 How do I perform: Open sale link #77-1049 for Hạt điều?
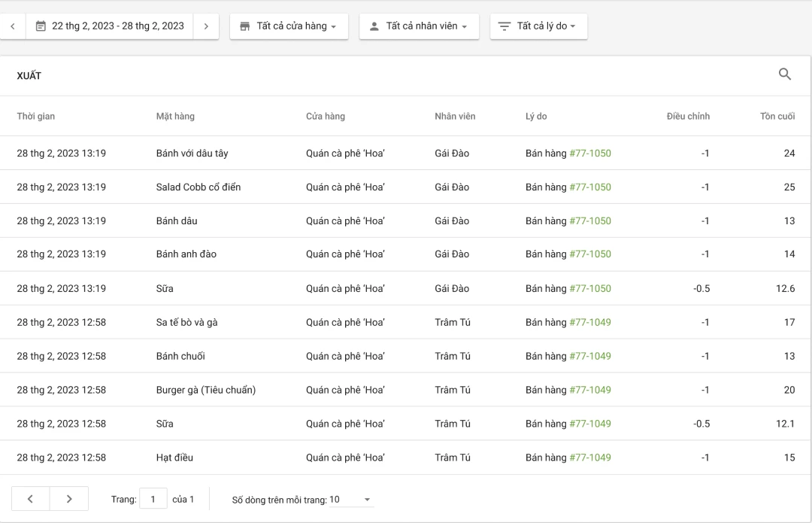[589, 458]
